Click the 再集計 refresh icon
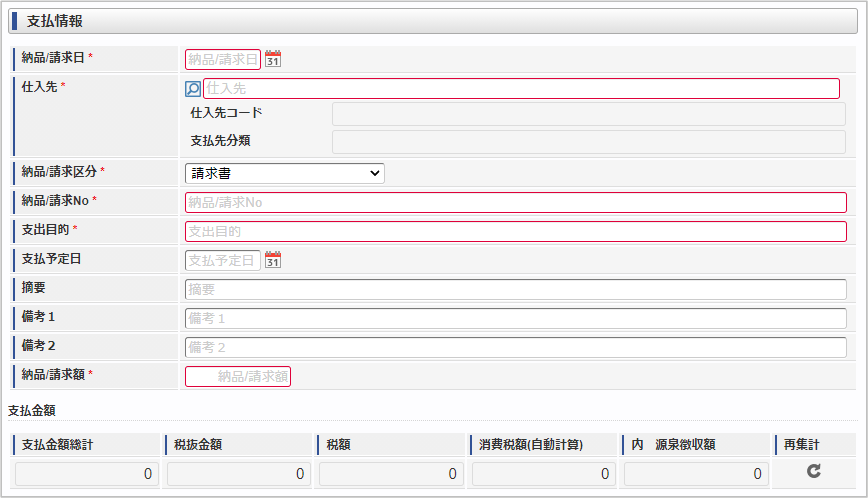The image size is (868, 498). (x=814, y=471)
